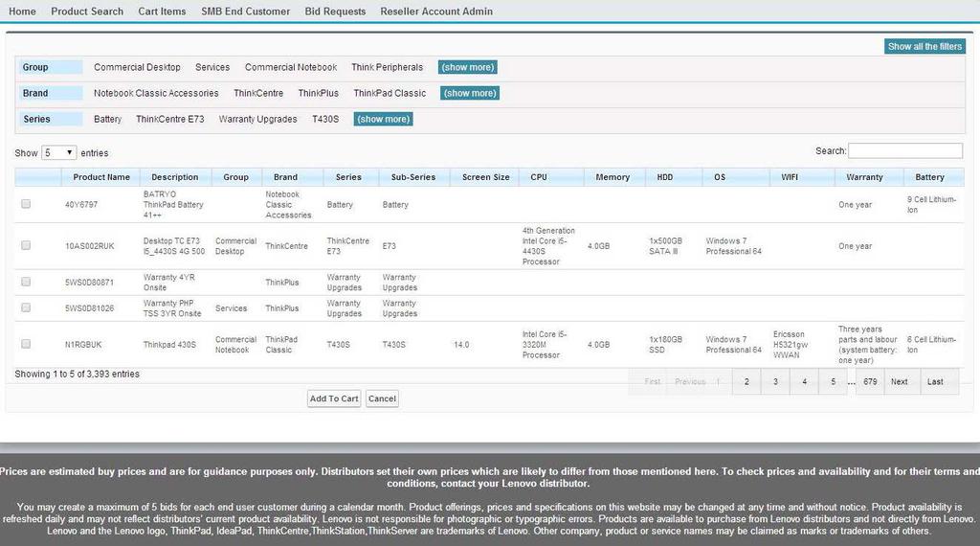Expand more Series filter options
980x546 pixels.
383,119
